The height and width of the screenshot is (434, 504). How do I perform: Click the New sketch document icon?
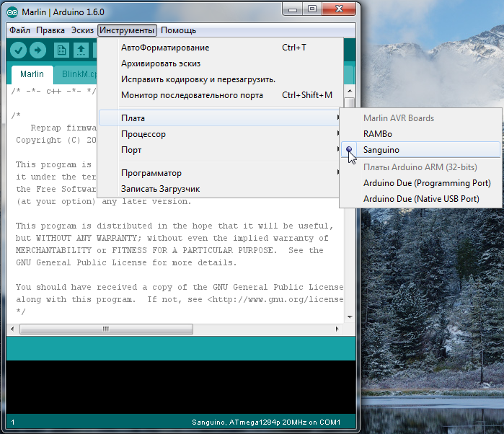tap(61, 50)
